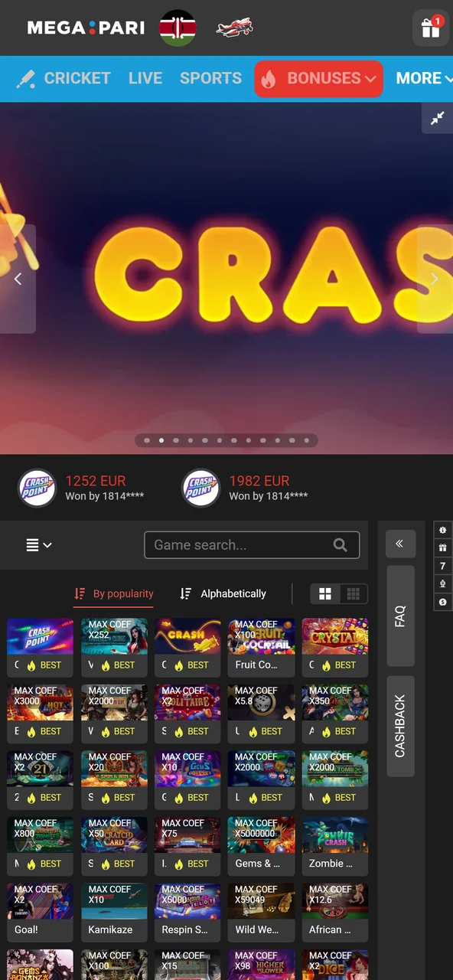Select the Kenya flag country icon

[x=178, y=28]
